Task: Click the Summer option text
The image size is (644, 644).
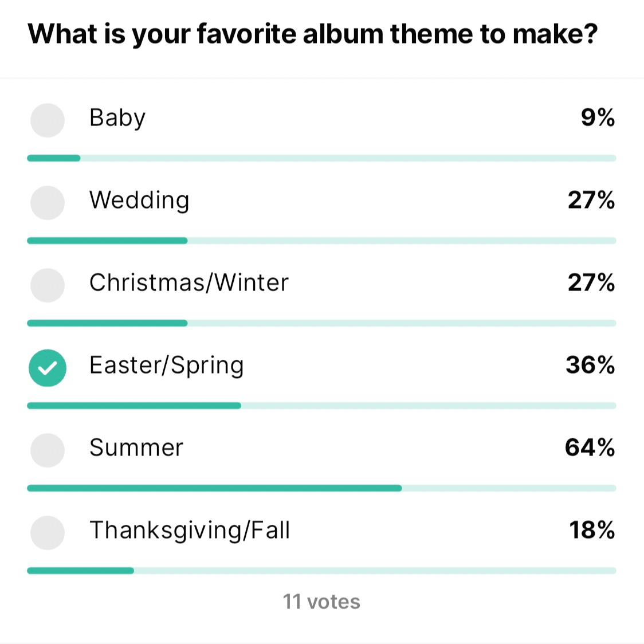Action: tap(136, 447)
